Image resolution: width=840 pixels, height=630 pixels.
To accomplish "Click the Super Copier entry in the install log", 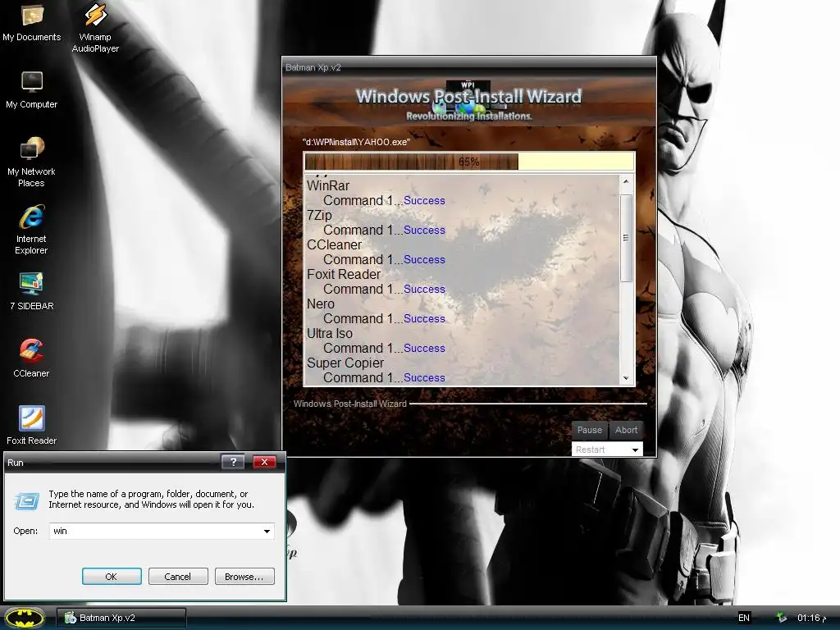I will 345,363.
